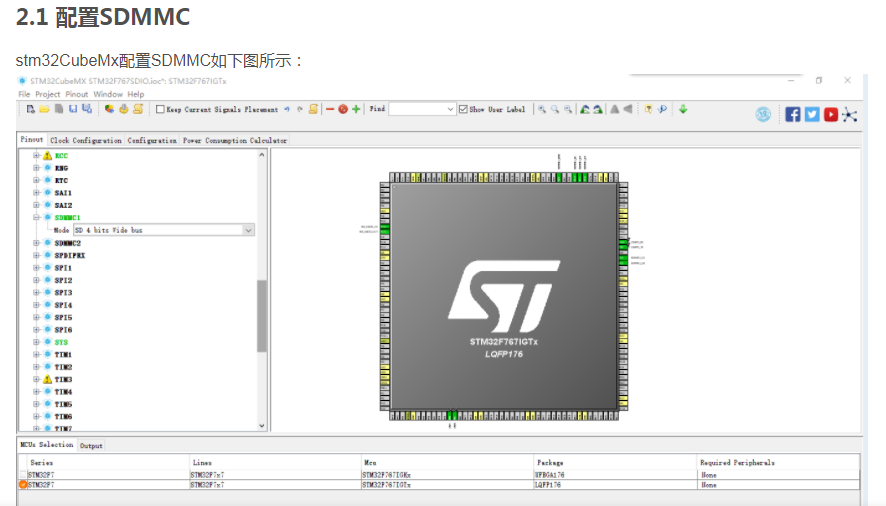Click the tree scrollbar down arrow
The height and width of the screenshot is (506, 886).
(x=262, y=426)
